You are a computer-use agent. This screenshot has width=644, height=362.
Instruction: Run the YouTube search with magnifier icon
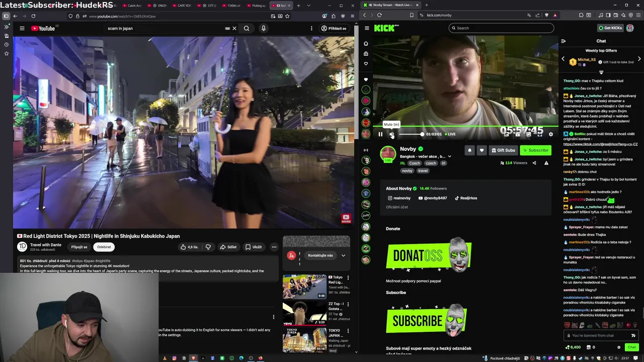[x=247, y=28]
